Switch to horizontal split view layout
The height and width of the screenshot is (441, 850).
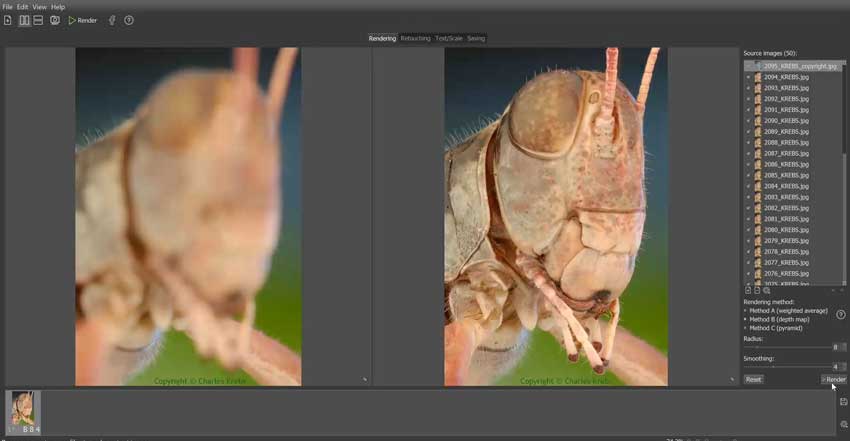coord(38,21)
